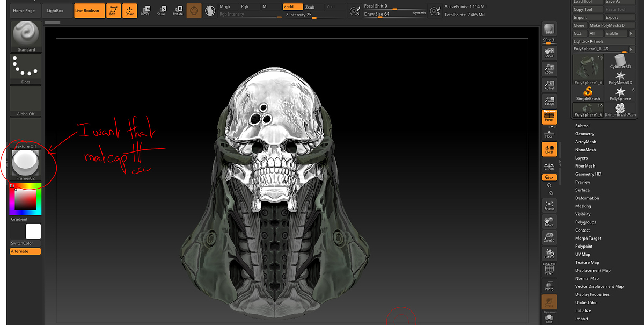Select the PolySphere tool
The image size is (644, 325).
click(621, 94)
